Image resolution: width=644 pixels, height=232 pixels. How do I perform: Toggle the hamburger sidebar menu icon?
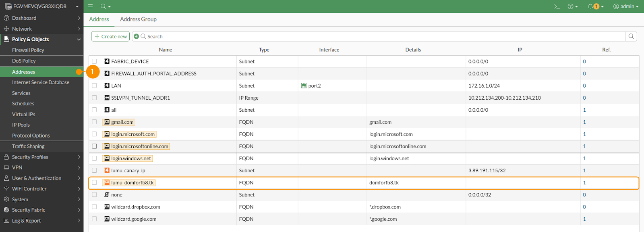pyautogui.click(x=90, y=6)
